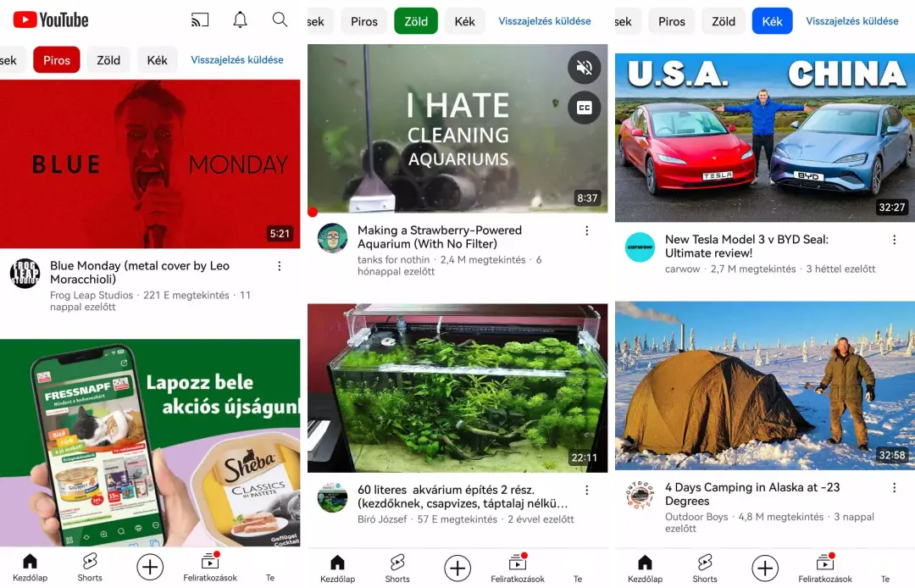Select the highlighted red Piros chip
915x588 pixels.
click(x=57, y=60)
